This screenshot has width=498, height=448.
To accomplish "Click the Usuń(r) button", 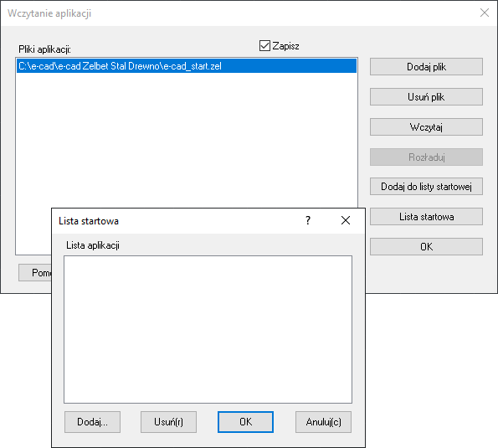I will pyautogui.click(x=168, y=422).
